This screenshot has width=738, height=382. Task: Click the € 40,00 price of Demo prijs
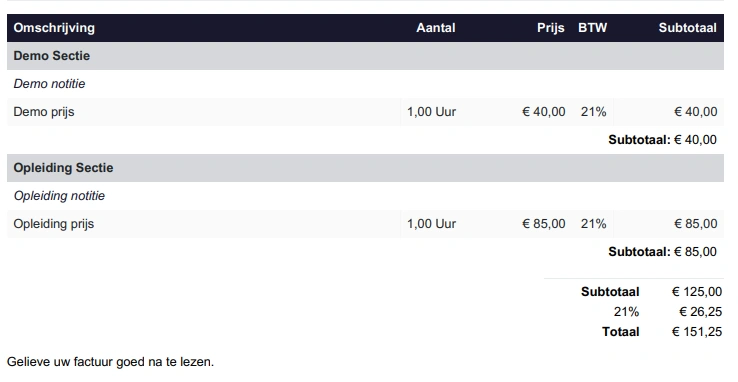pos(544,112)
